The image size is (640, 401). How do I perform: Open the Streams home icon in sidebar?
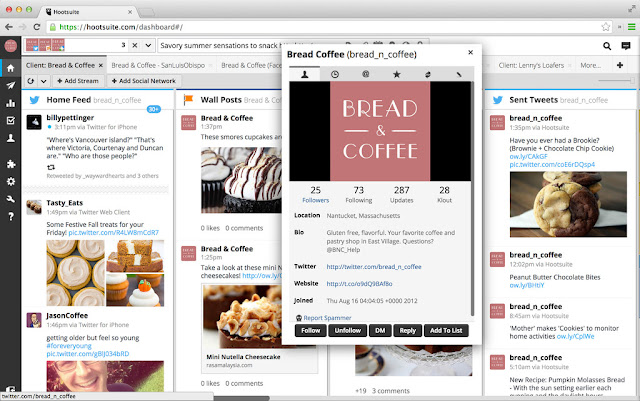(x=11, y=68)
